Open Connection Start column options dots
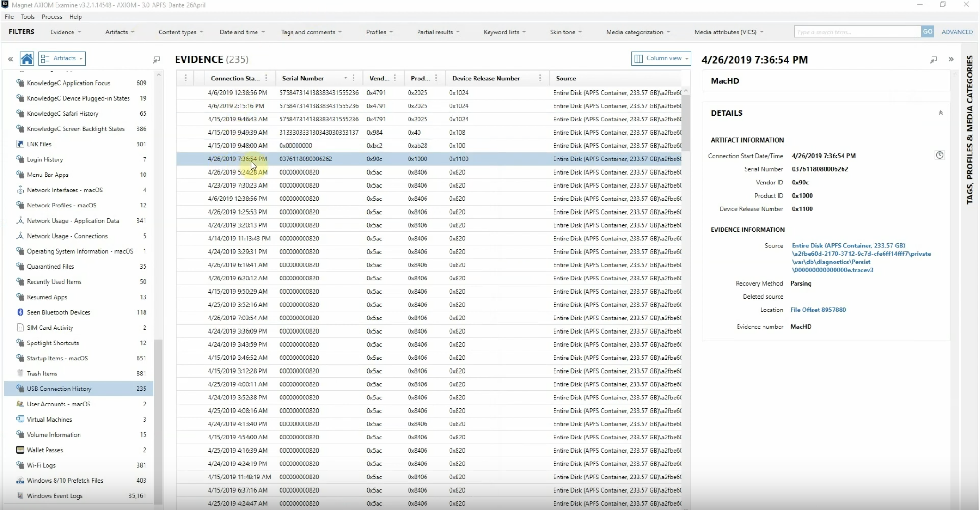 coord(266,78)
